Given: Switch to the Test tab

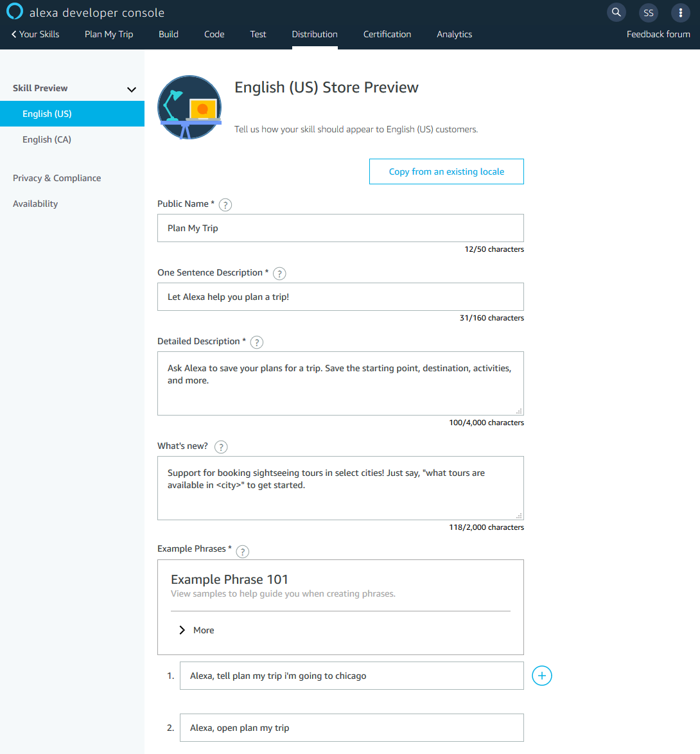Looking at the screenshot, I should point(258,34).
